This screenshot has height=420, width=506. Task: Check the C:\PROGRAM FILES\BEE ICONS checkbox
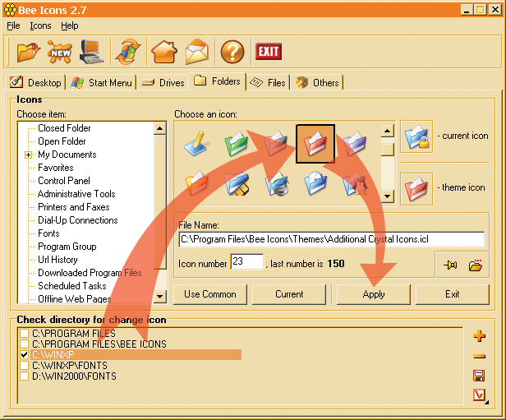click(24, 344)
